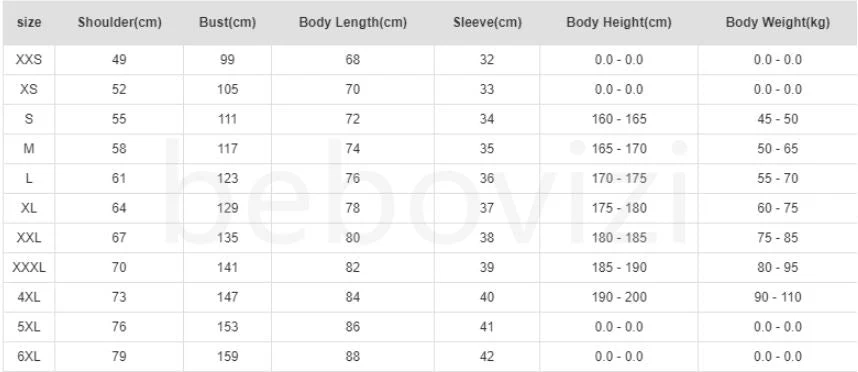
Task: Select the Body Height(cm) header
Action: tap(619, 23)
